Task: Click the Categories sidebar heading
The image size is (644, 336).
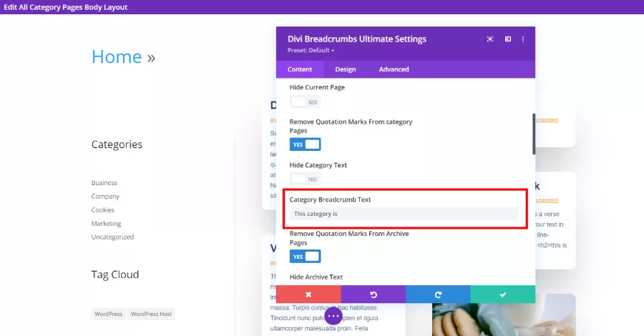Action: (x=117, y=144)
